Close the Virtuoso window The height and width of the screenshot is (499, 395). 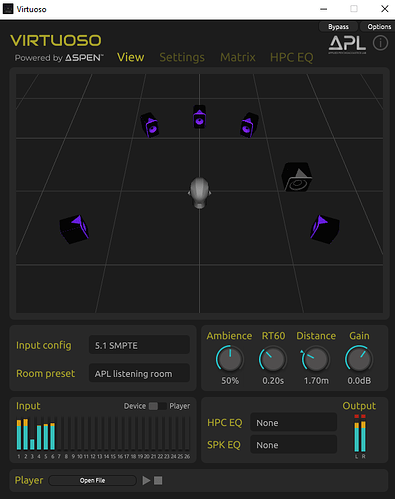tap(385, 9)
